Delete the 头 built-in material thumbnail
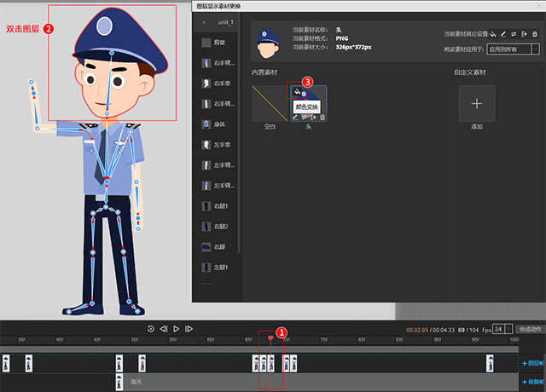 click(322, 117)
